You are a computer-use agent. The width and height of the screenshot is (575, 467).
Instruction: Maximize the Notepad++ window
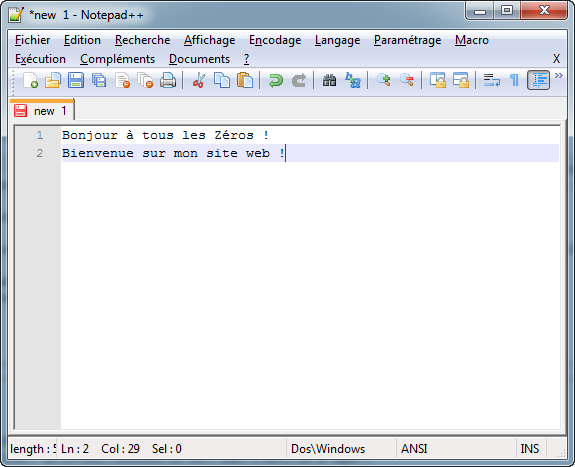coord(507,11)
